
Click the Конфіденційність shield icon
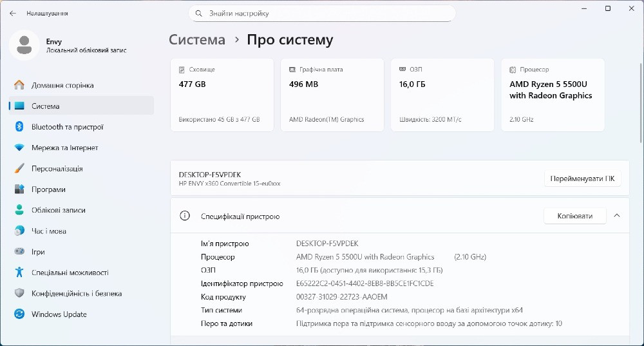[x=19, y=293]
